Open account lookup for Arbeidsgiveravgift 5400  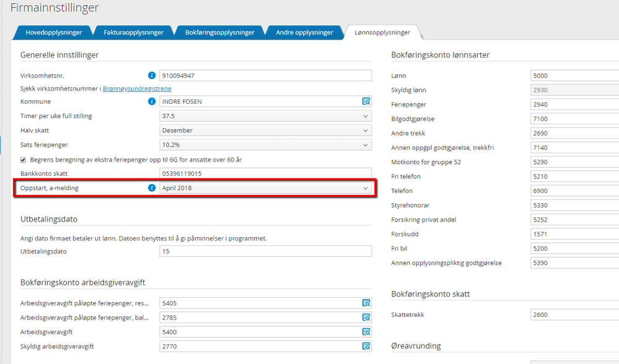click(x=366, y=332)
